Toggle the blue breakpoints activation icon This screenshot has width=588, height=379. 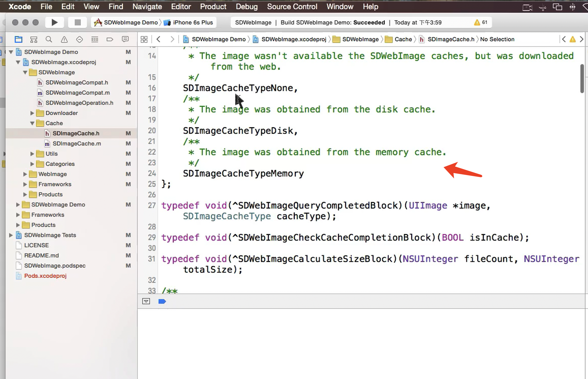(x=162, y=301)
